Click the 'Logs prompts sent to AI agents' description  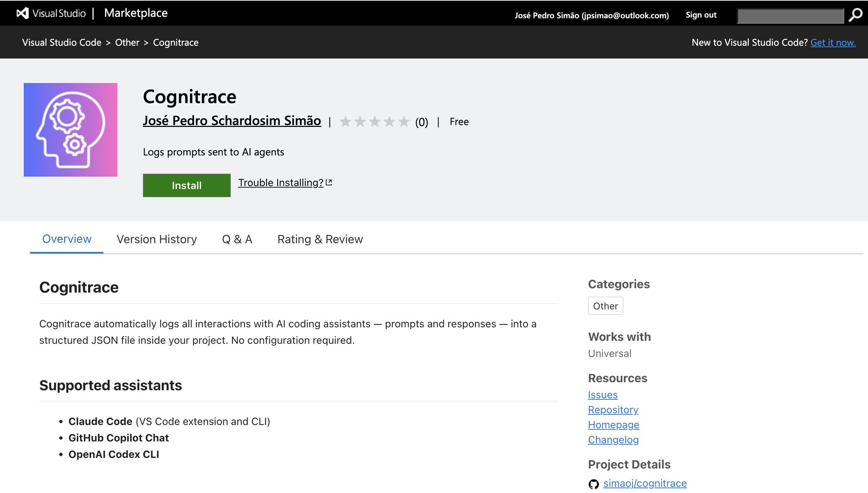(x=213, y=152)
